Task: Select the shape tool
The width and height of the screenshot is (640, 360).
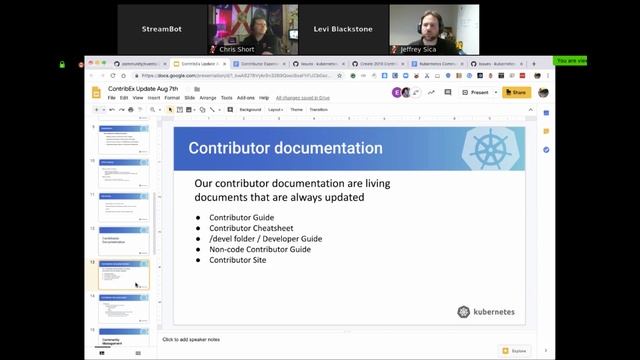Action: 202,110
